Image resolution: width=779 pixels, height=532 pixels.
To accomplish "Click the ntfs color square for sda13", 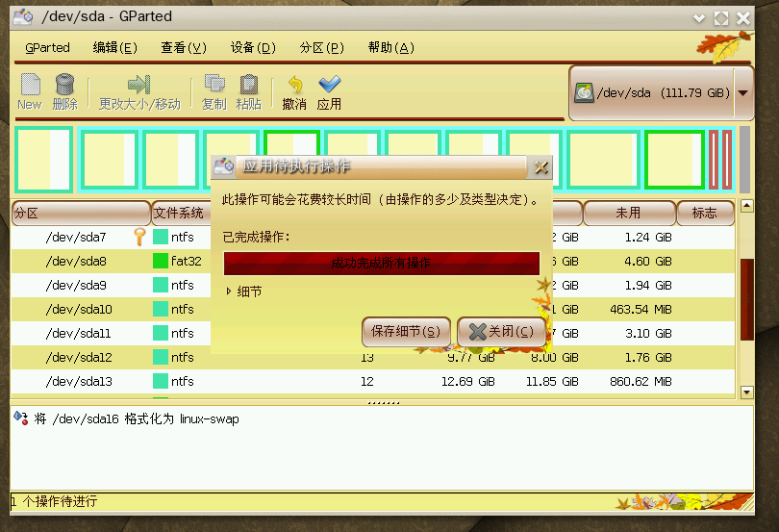I will [161, 381].
